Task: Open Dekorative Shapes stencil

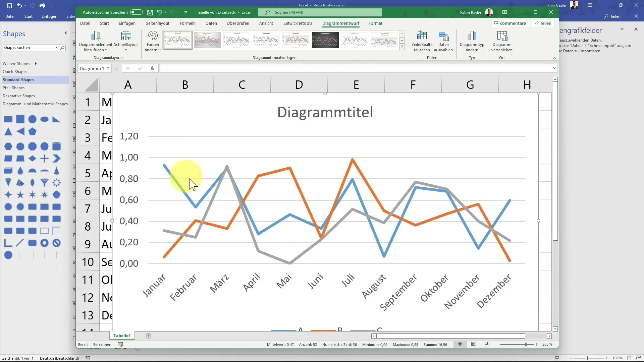Action: [19, 96]
